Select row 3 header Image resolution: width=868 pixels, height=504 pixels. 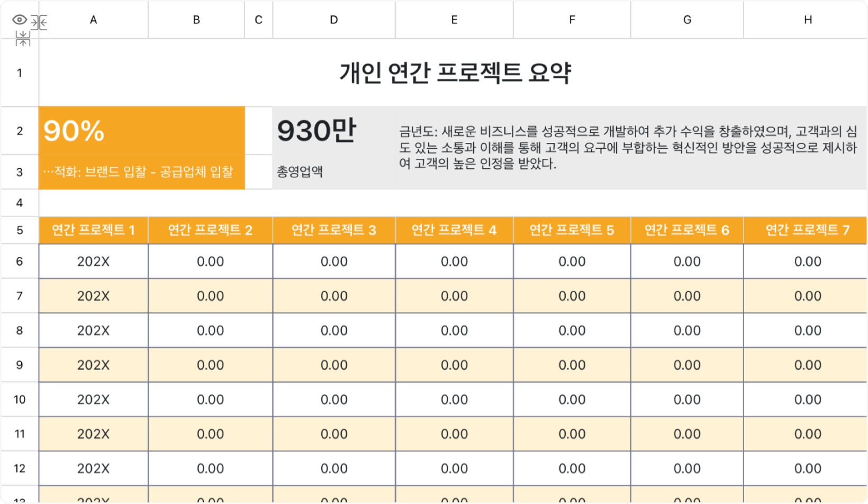(x=20, y=172)
